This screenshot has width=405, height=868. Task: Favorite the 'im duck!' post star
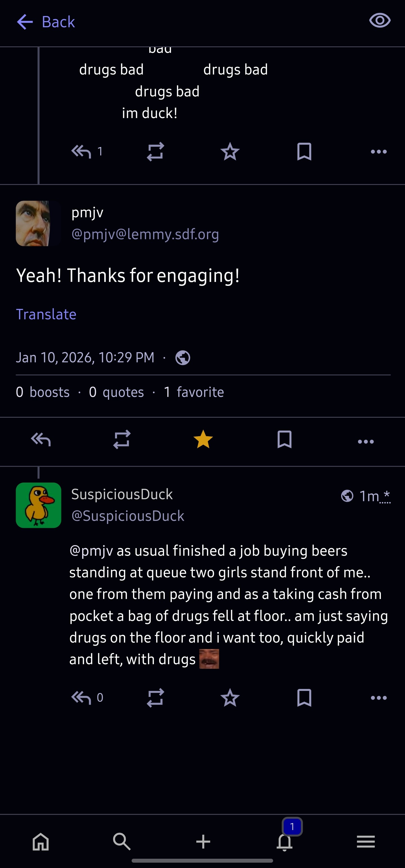coord(230,152)
